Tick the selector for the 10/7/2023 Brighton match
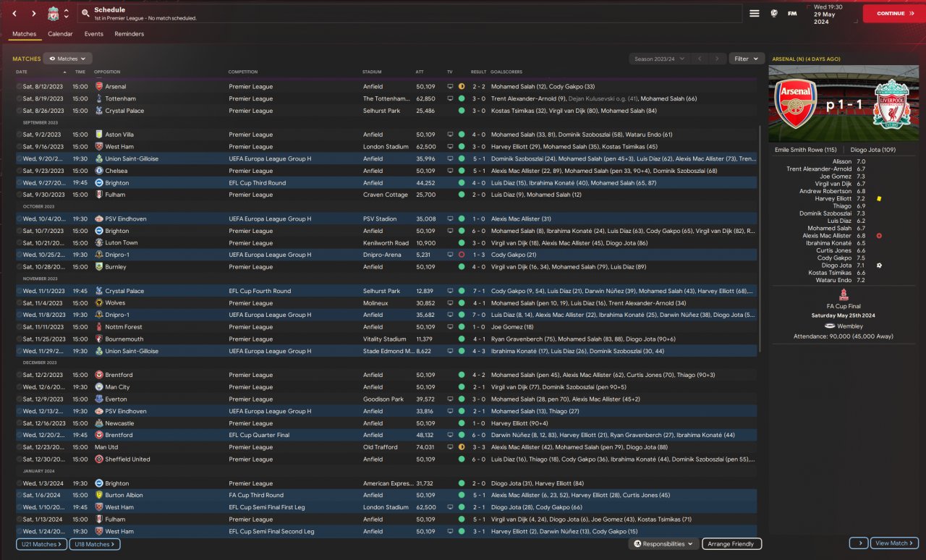Screen dimensions: 926x560 tap(19, 231)
